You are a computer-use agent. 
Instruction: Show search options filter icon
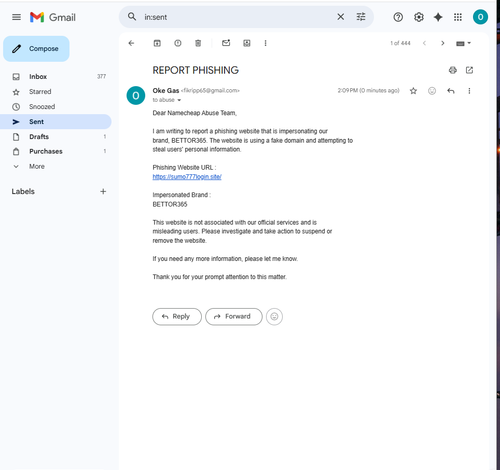coord(361,17)
